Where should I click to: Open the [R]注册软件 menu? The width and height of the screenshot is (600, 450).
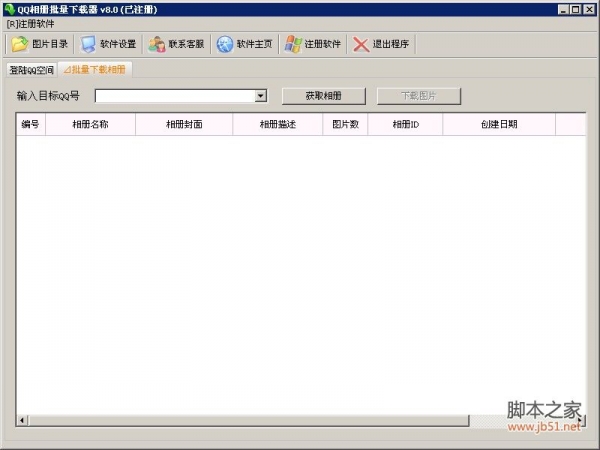31,24
